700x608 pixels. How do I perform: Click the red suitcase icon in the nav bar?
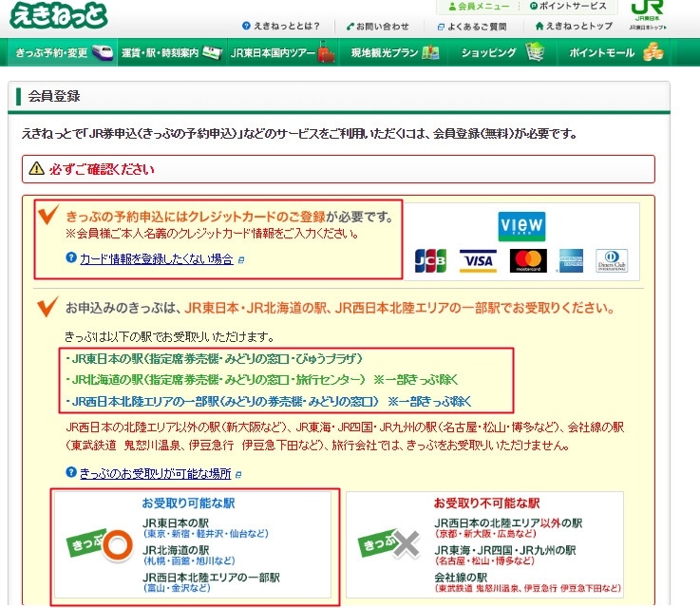[x=327, y=52]
